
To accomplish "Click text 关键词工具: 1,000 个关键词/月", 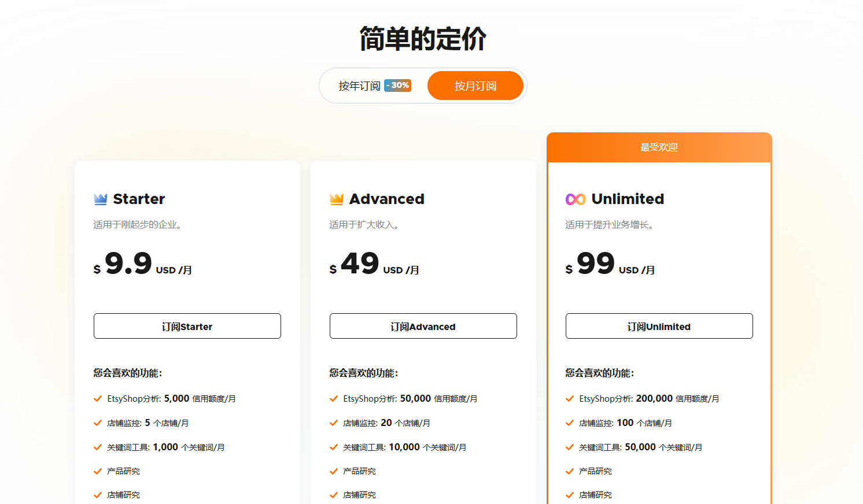I will (x=166, y=447).
